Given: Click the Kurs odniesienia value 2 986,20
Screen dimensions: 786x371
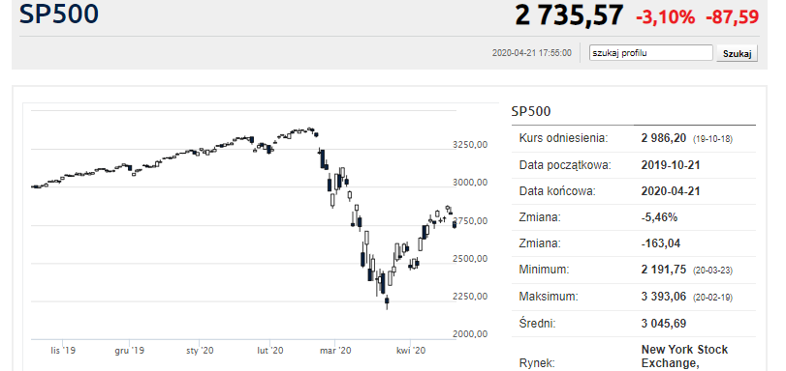Looking at the screenshot, I should [663, 139].
